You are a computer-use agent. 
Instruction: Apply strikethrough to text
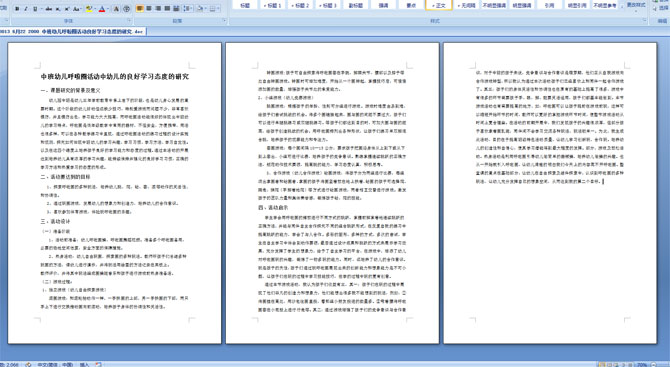(x=49, y=9)
